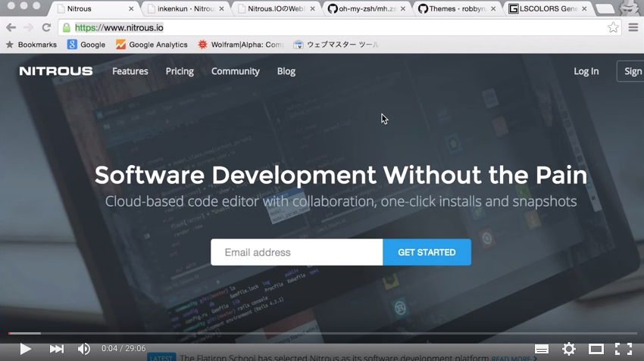Go back to previous page
The width and height of the screenshot is (644, 361).
coord(11,27)
